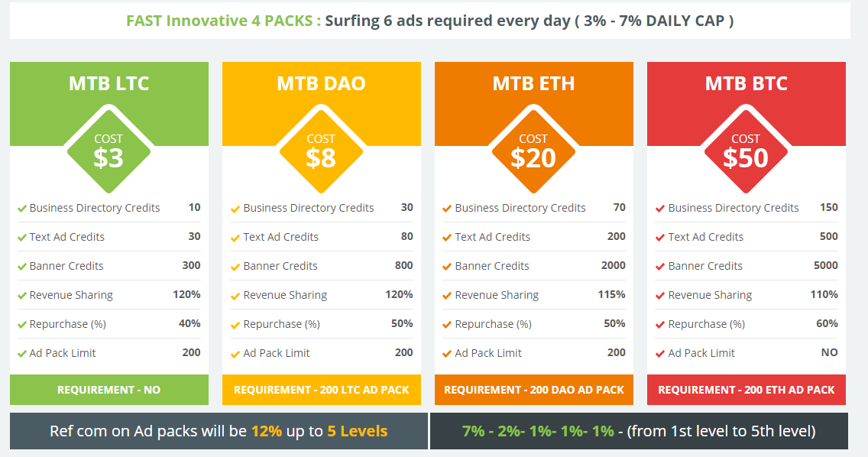Click the red checkmark beside Ad Pack Limit NO

660,354
